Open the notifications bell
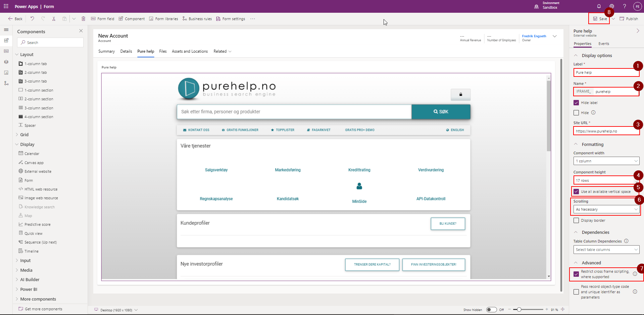644x315 pixels. point(599,6)
